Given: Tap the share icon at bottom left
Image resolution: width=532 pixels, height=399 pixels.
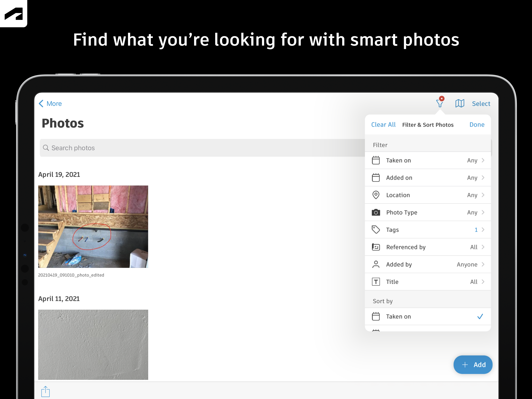Looking at the screenshot, I should point(45,392).
